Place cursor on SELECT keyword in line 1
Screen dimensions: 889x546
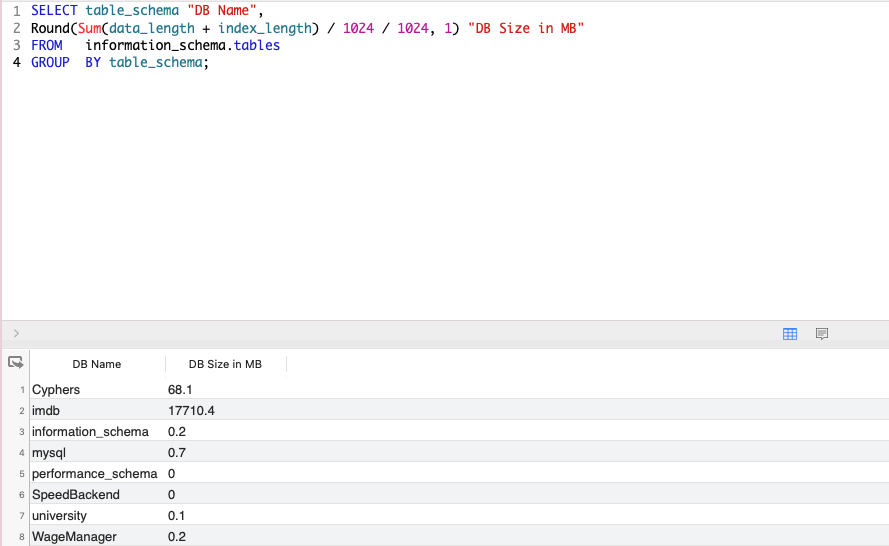click(x=54, y=11)
